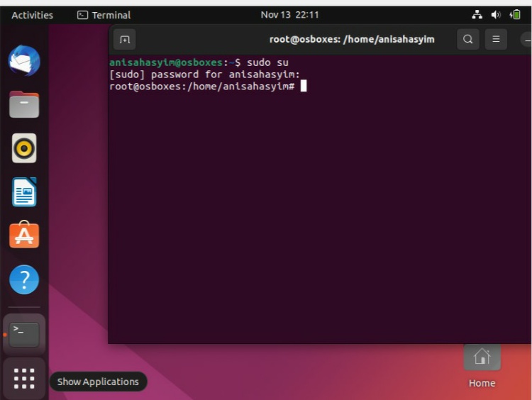This screenshot has width=532, height=400.
Task: Click the volume speaker icon
Action: coord(496,15)
